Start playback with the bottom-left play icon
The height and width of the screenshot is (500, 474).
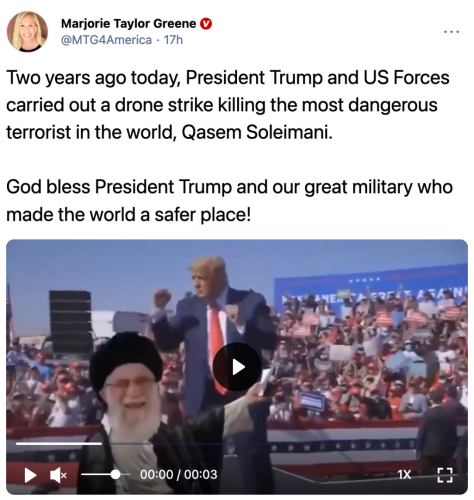point(30,475)
